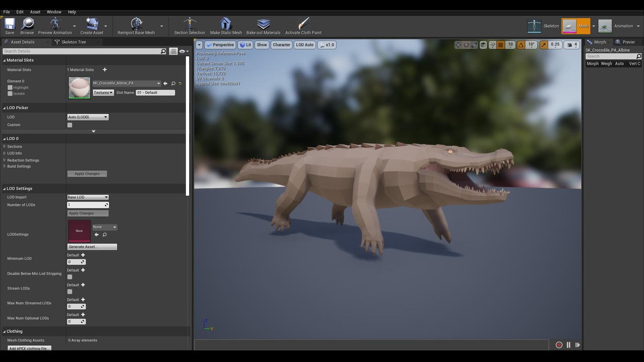Click the viewport Character button
This screenshot has height=362, width=644.
tap(281, 45)
